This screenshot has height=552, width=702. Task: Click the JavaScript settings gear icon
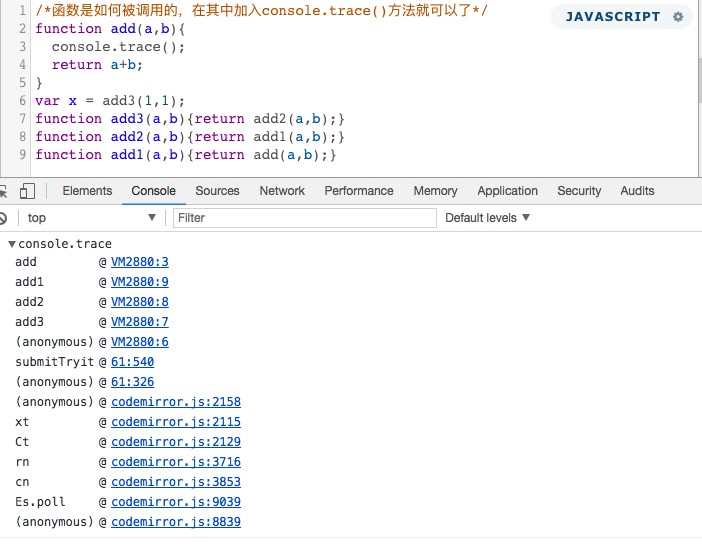(x=678, y=17)
